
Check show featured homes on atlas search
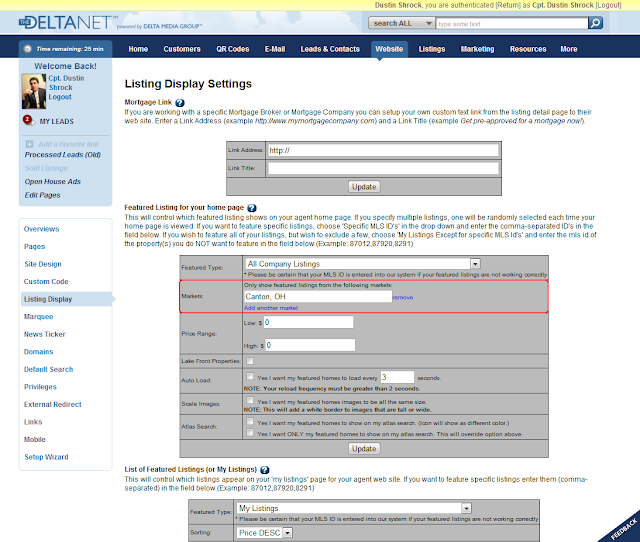click(250, 422)
